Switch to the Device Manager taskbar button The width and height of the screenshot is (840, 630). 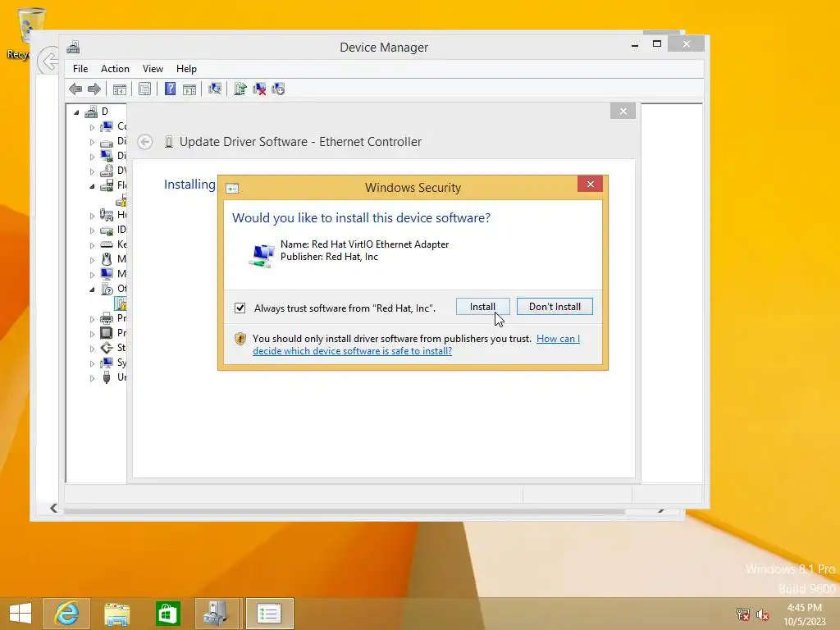point(218,614)
